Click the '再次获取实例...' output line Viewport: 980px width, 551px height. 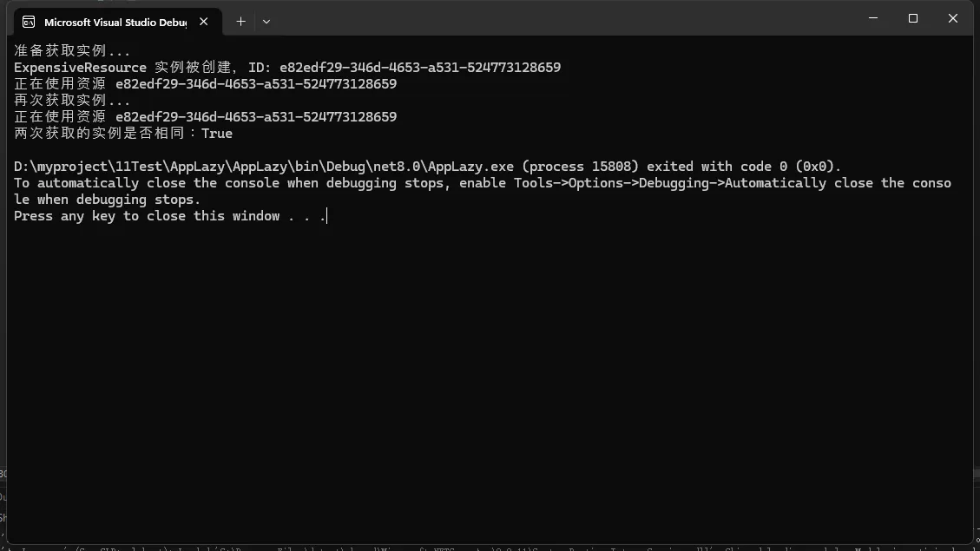(x=72, y=101)
